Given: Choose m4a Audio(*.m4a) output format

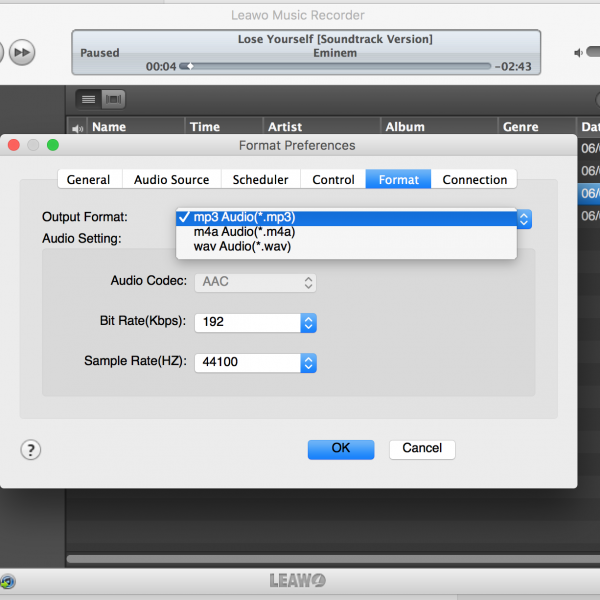Looking at the screenshot, I should pos(346,232).
